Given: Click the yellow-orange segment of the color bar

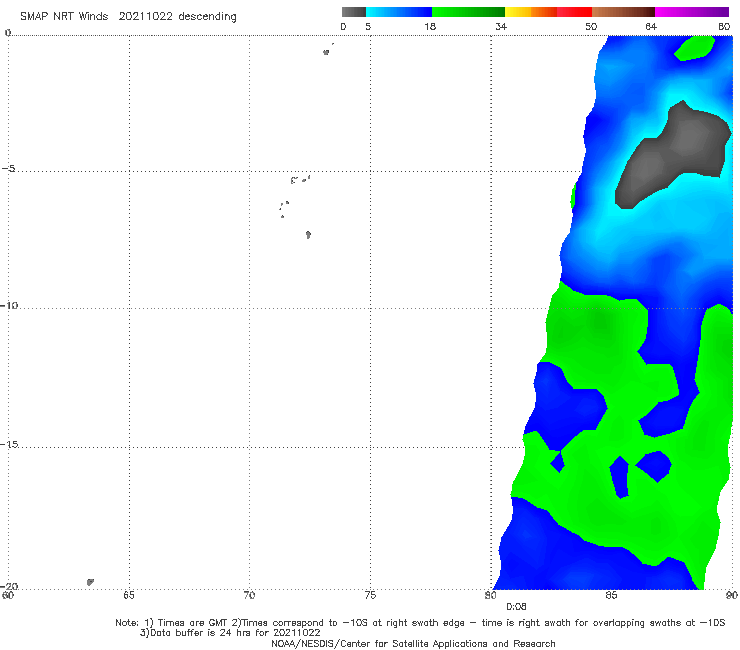Looking at the screenshot, I should [x=531, y=12].
